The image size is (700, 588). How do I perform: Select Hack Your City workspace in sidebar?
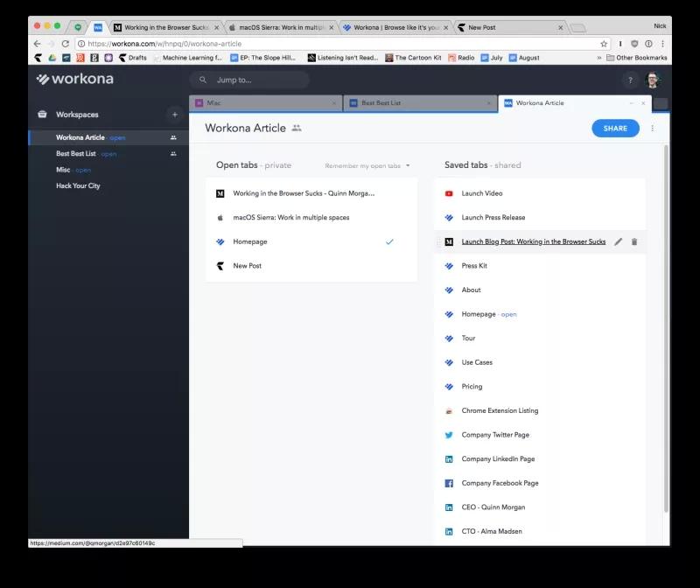click(x=78, y=185)
